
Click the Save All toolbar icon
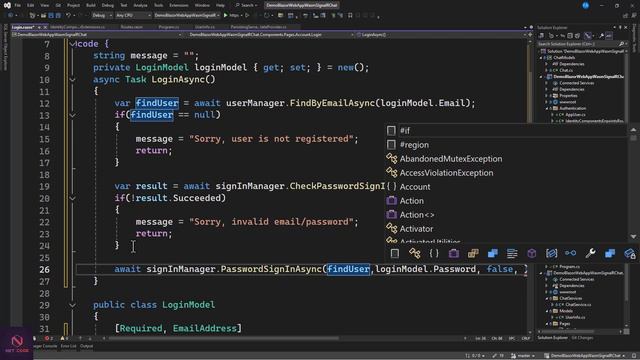click(58, 16)
